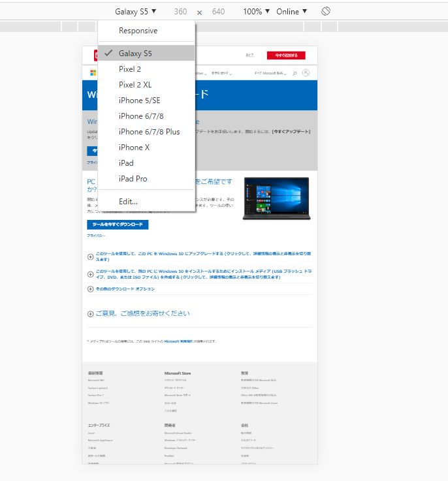Open the Online network throttling dropdown

pyautogui.click(x=291, y=12)
